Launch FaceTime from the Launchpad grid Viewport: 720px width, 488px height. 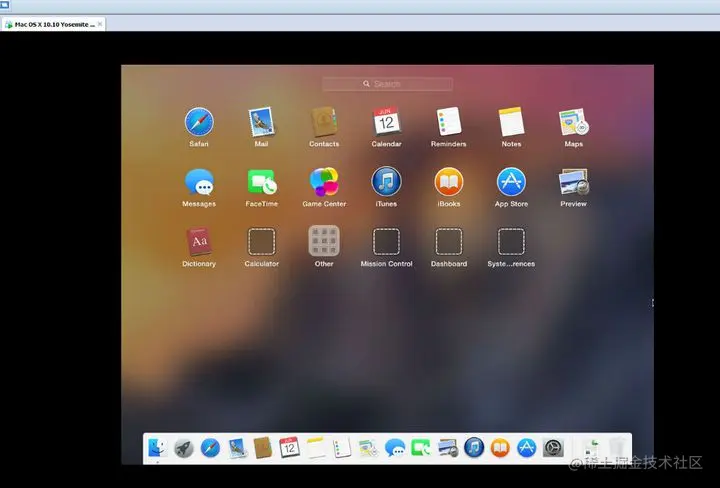[x=262, y=182]
